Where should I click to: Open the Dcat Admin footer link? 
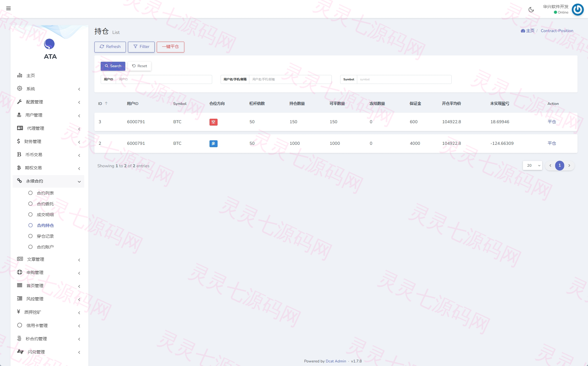pyautogui.click(x=336, y=361)
